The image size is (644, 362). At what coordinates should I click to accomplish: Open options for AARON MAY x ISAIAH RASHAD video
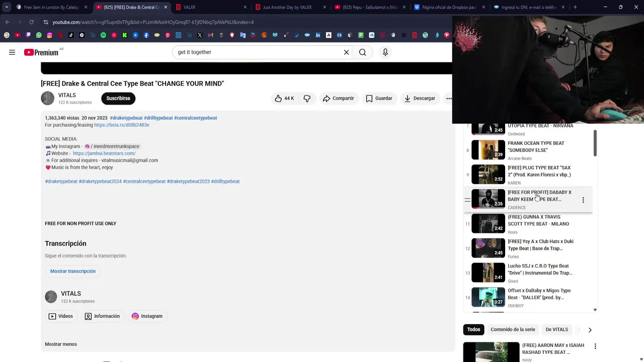click(x=595, y=346)
